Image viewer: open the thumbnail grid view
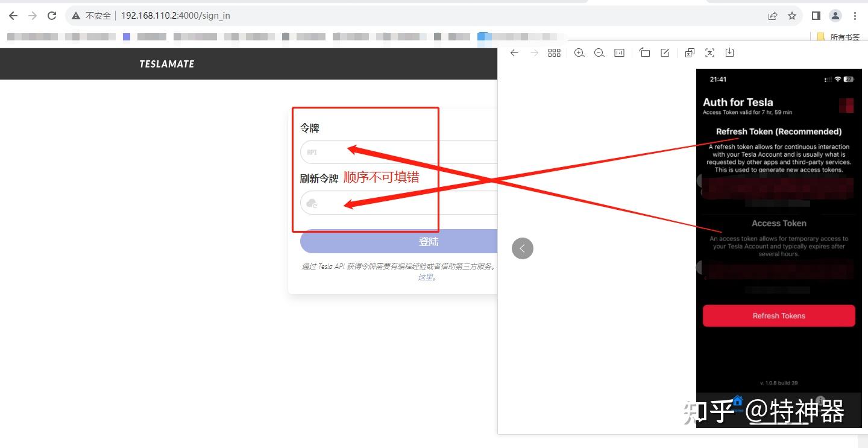The height and width of the screenshot is (448, 868). click(554, 53)
